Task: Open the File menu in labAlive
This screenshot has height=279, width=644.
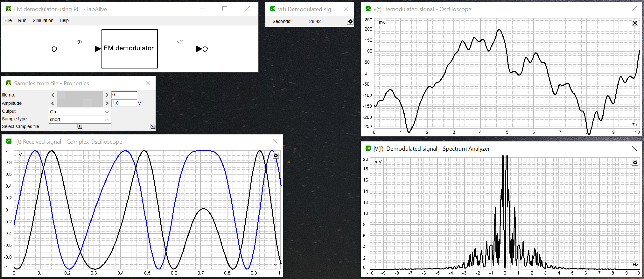Action: click(x=8, y=20)
